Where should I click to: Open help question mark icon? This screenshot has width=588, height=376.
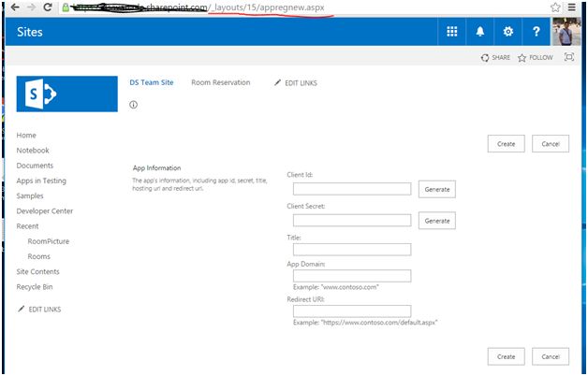click(x=537, y=32)
